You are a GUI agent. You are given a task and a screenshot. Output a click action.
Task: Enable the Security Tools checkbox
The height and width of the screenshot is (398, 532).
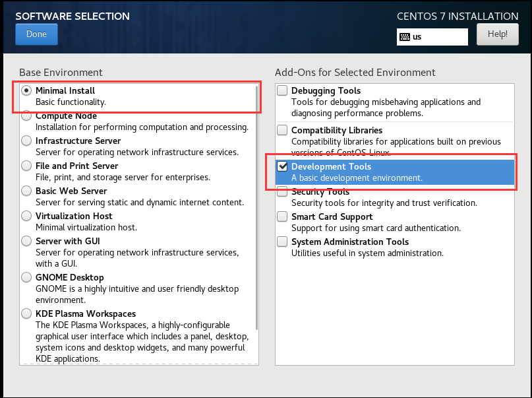pos(282,191)
